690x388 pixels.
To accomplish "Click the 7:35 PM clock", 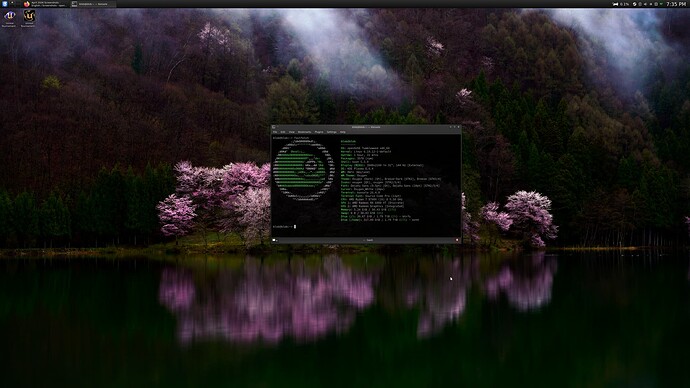I will coord(676,4).
